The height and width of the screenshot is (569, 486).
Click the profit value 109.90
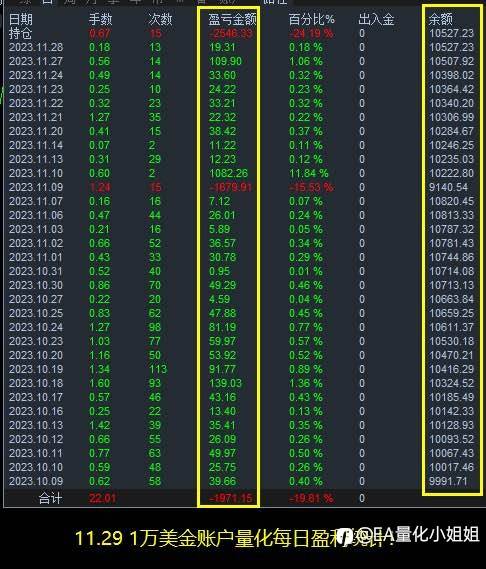tap(225, 61)
